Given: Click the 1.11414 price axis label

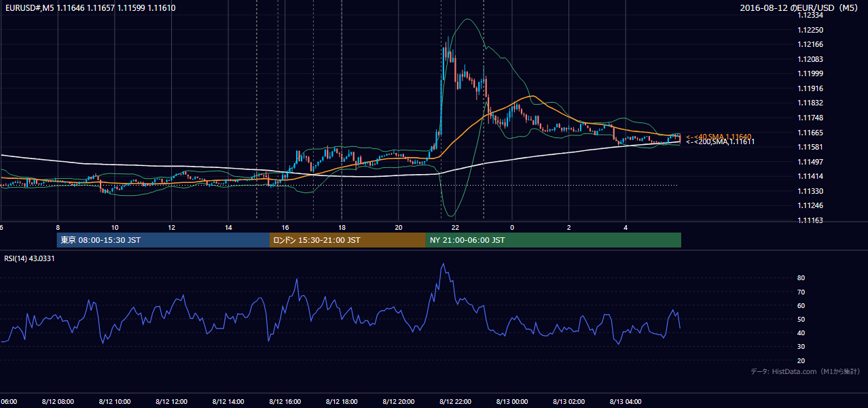Looking at the screenshot, I should pos(812,176).
